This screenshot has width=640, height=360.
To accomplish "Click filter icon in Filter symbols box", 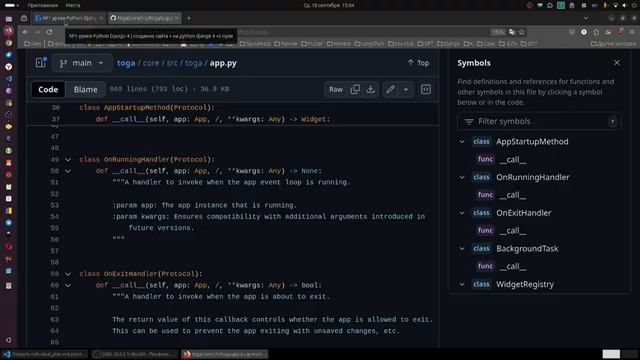I will point(469,122).
